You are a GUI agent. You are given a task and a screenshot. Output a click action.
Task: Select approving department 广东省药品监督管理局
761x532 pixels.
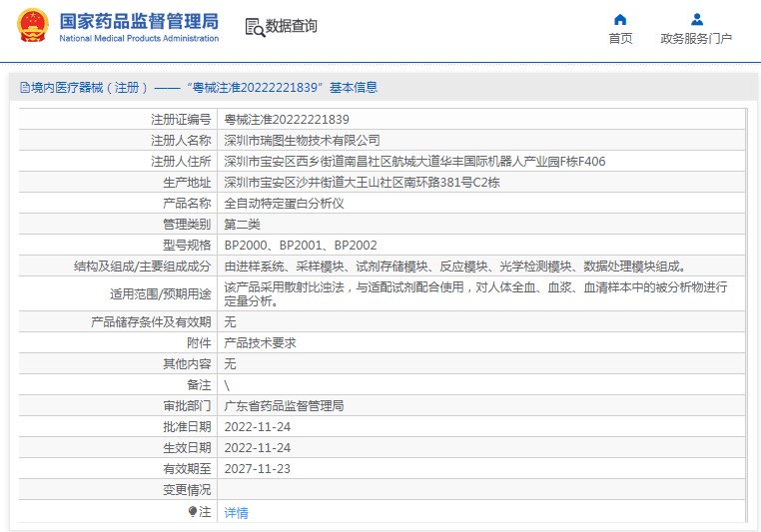[284, 406]
